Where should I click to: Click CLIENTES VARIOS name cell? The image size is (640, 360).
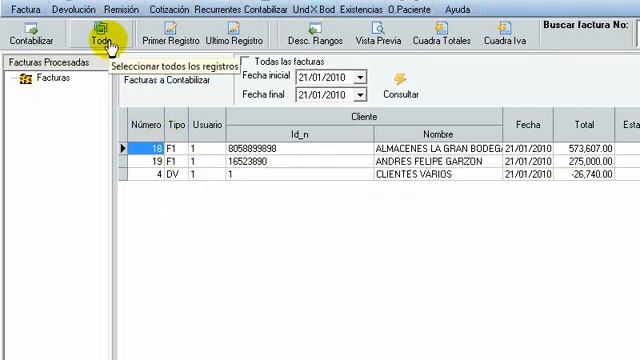(x=438, y=174)
